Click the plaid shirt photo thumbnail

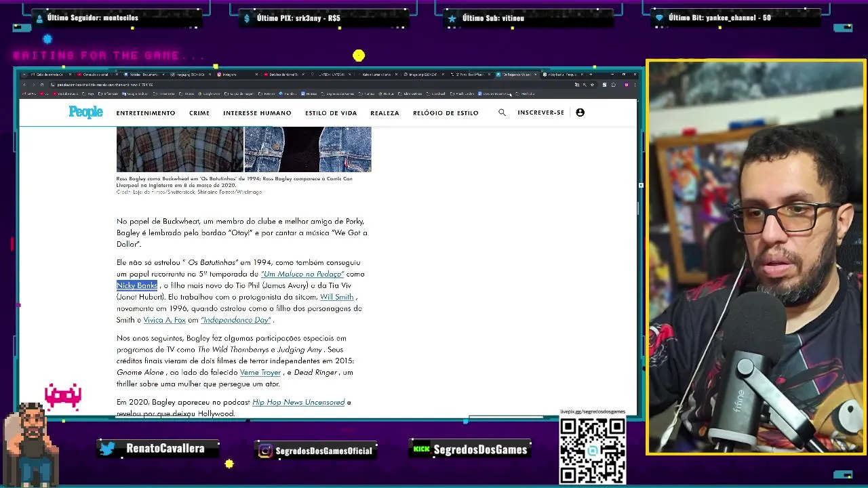click(x=180, y=149)
